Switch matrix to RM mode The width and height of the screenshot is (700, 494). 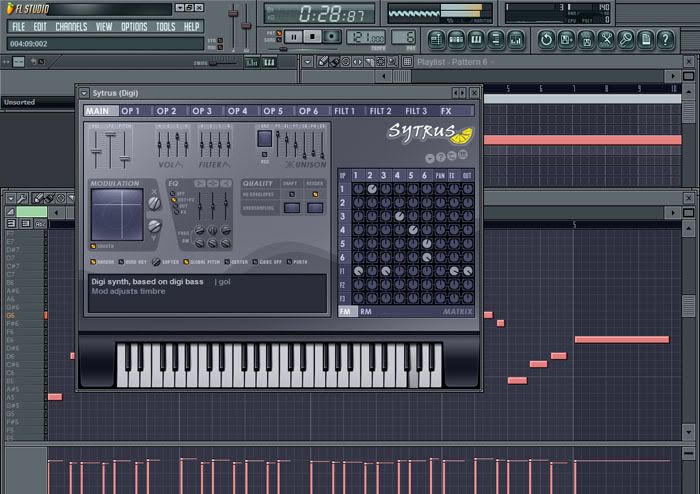point(366,311)
